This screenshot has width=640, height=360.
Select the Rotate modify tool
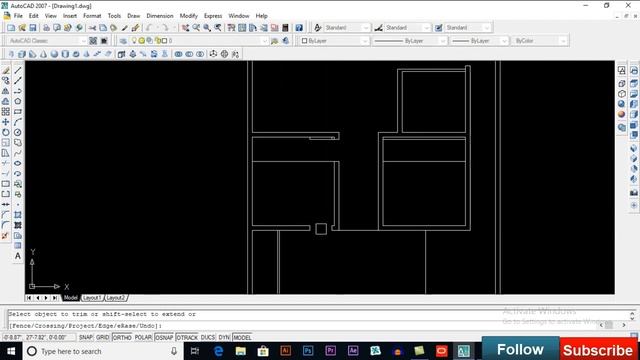coord(6,132)
